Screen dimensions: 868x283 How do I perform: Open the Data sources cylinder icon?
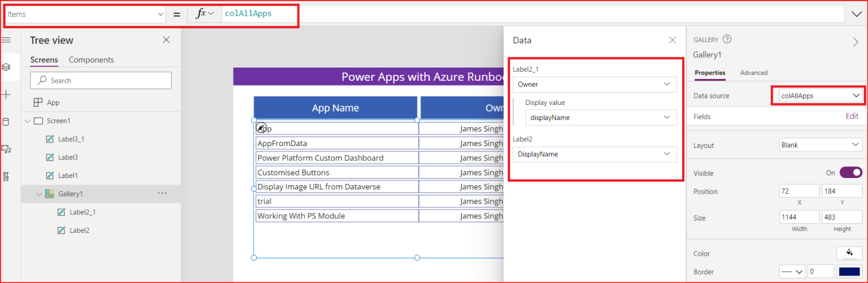[x=6, y=122]
